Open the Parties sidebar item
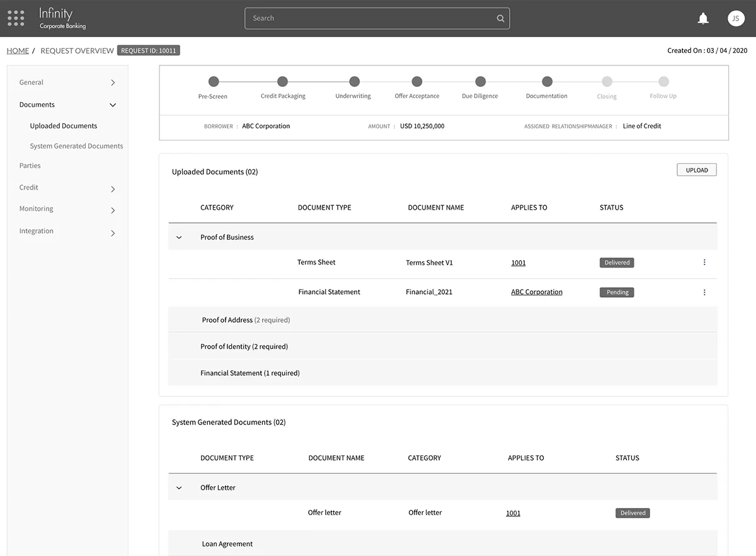 pyautogui.click(x=30, y=166)
